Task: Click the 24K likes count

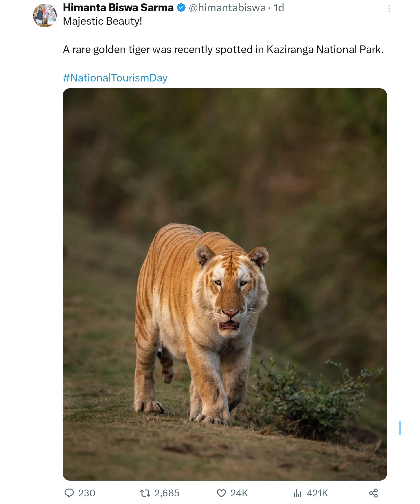Action: pyautogui.click(x=239, y=493)
